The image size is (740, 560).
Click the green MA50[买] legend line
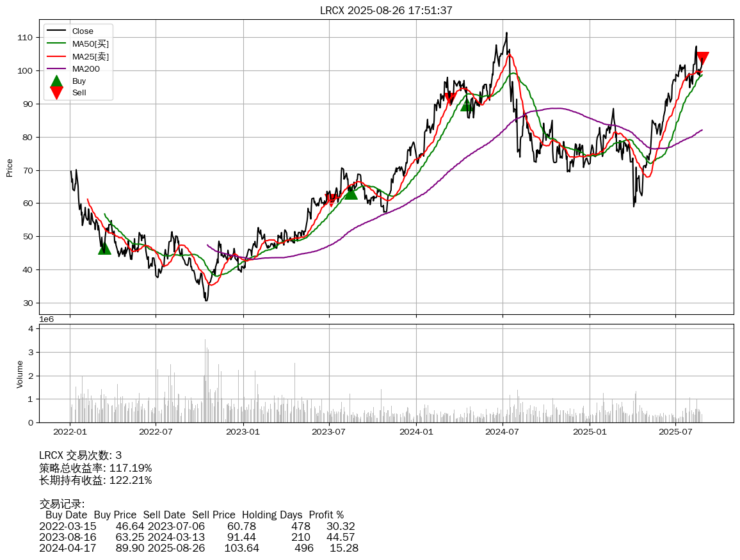click(x=56, y=44)
